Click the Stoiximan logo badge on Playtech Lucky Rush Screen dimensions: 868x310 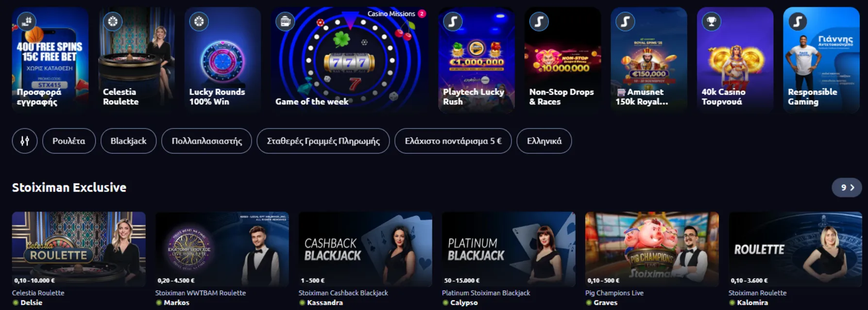pos(453,21)
